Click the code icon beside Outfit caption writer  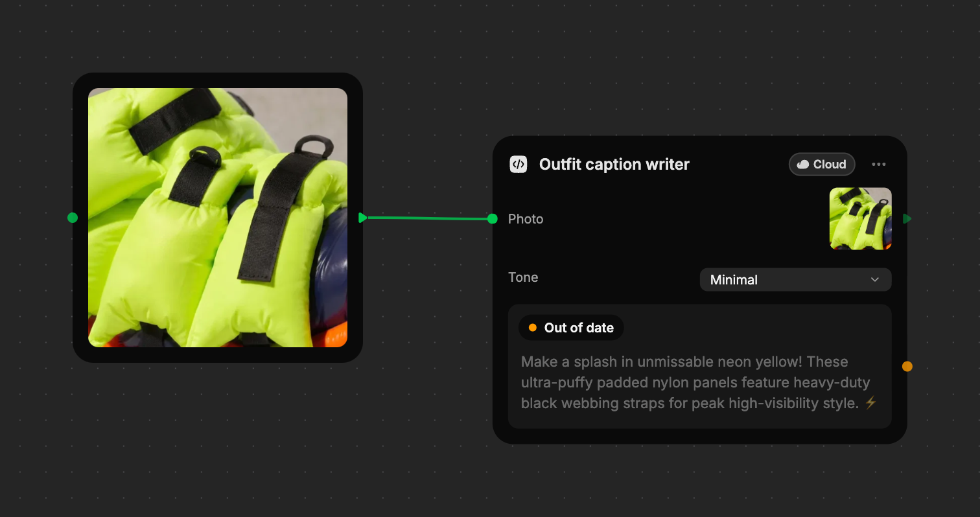(x=518, y=165)
